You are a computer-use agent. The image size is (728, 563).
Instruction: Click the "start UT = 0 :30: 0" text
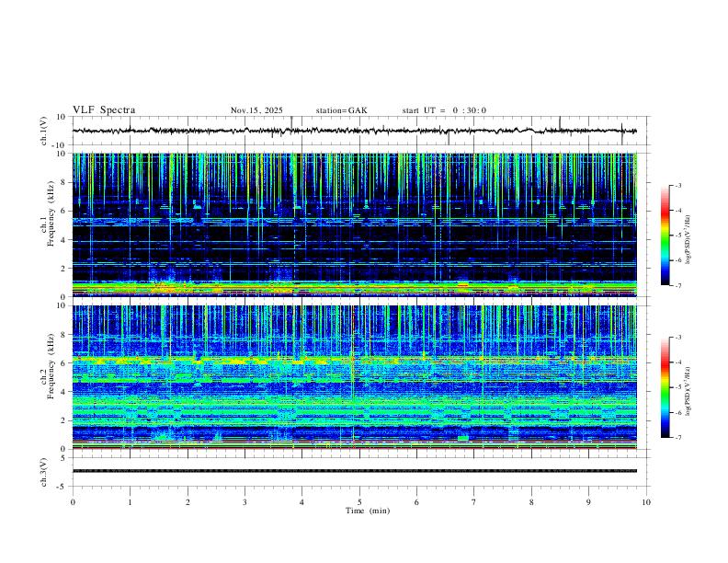pos(444,110)
